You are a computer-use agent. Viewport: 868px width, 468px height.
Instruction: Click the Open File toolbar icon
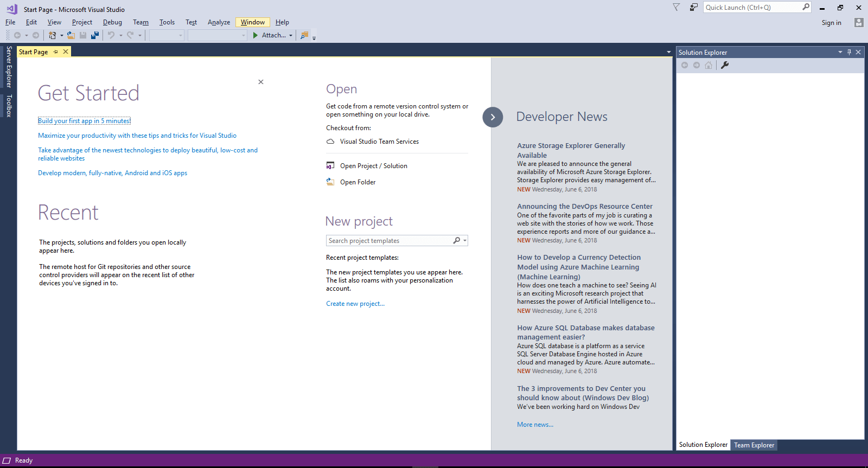point(71,35)
